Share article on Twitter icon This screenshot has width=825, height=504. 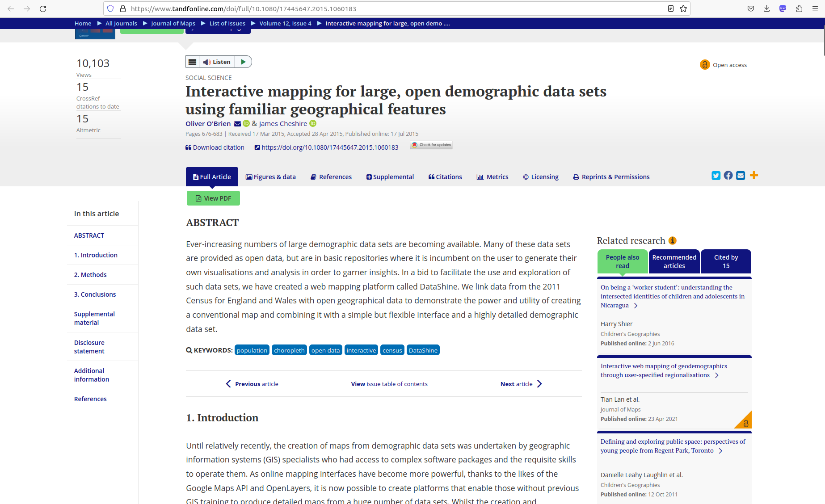click(x=716, y=176)
